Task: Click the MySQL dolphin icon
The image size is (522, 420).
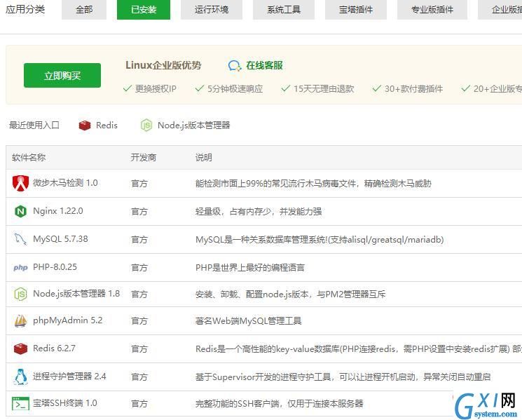Action: click(x=20, y=239)
